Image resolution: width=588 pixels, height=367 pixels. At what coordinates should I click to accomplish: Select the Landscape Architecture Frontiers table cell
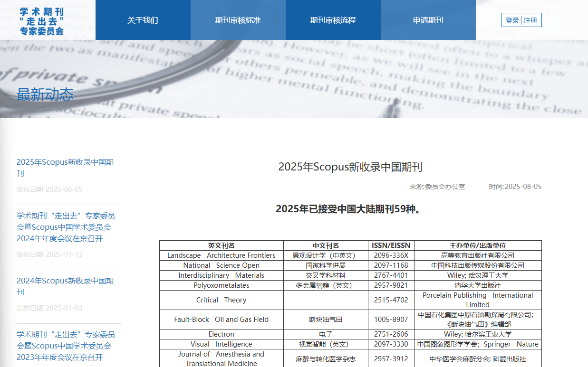pos(221,255)
